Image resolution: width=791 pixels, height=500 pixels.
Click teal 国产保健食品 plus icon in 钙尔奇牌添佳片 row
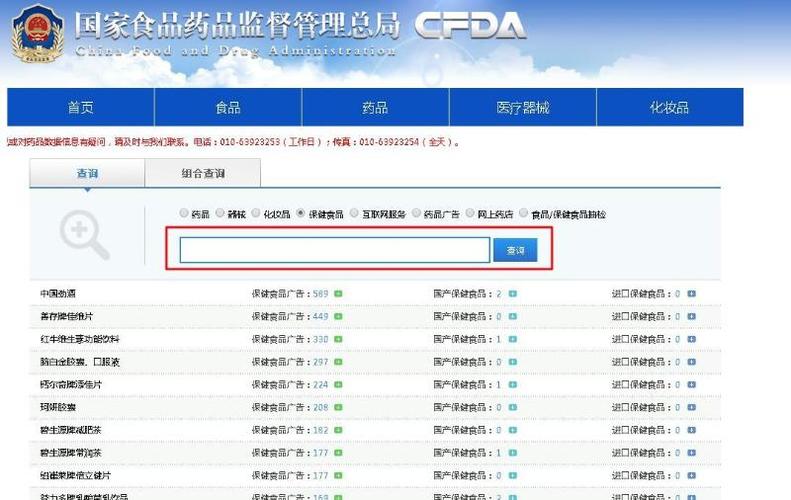click(x=513, y=384)
